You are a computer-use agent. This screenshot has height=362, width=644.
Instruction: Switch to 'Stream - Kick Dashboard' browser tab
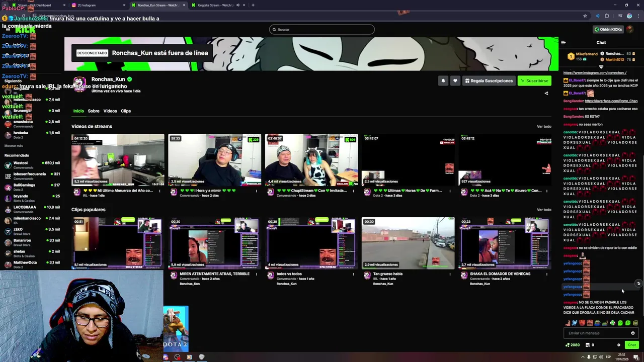pyautogui.click(x=38, y=5)
